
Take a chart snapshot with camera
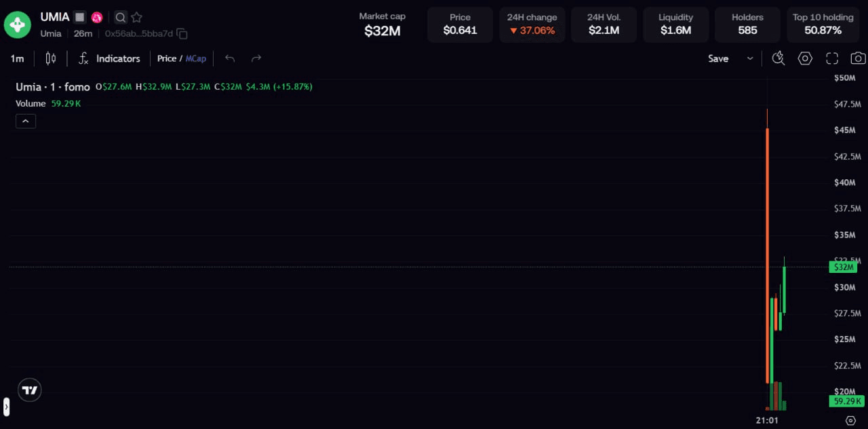(859, 58)
